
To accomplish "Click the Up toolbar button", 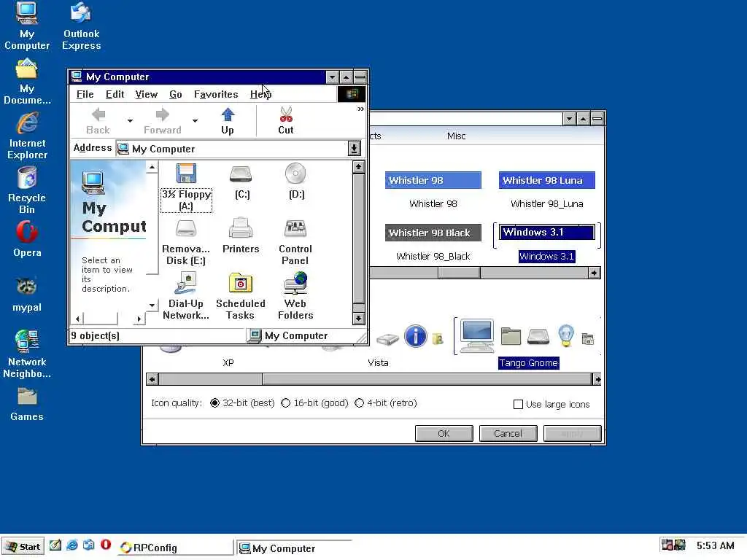I will [228, 121].
